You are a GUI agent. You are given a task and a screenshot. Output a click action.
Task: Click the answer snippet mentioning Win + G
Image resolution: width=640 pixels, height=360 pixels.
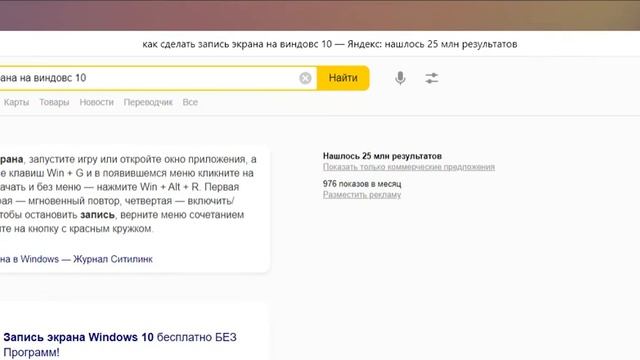129,194
